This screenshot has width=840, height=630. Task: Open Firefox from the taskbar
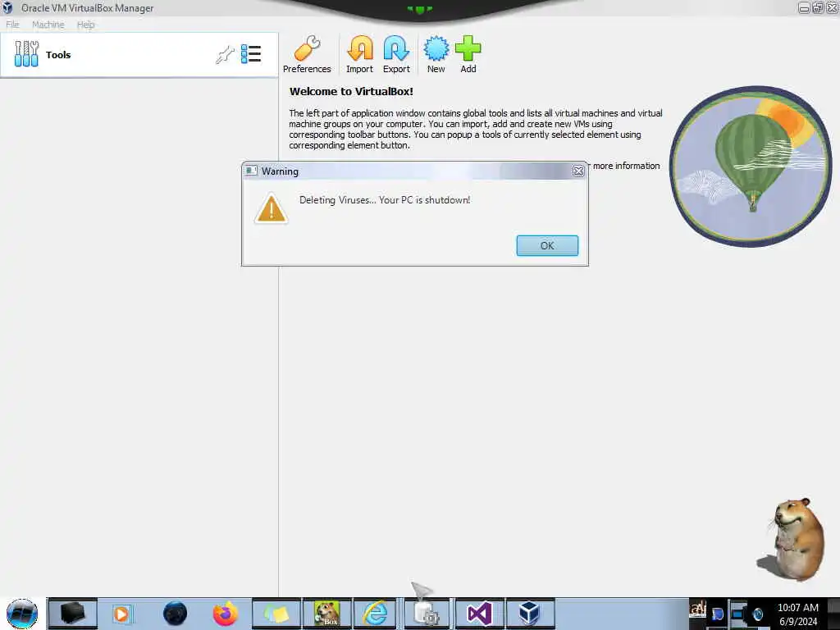pos(226,614)
